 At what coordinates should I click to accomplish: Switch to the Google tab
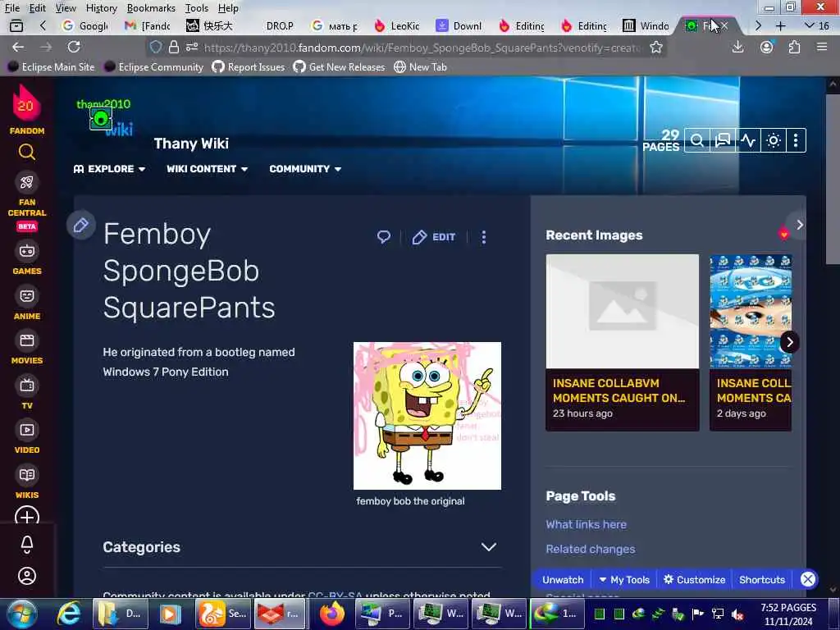click(85, 25)
